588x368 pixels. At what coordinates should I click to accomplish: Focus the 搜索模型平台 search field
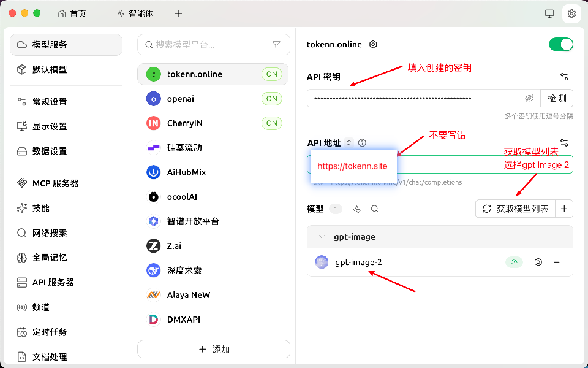click(x=214, y=45)
